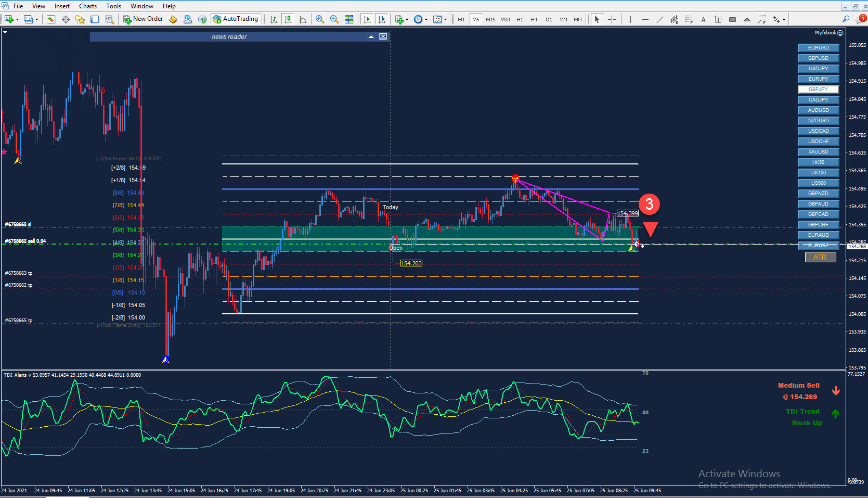Collapse the news reader panel arrow
Image resolution: width=868 pixels, height=498 pixels.
tap(371, 37)
